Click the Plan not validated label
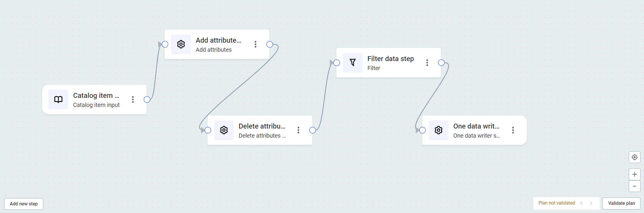Image resolution: width=644 pixels, height=213 pixels. pyautogui.click(x=556, y=203)
